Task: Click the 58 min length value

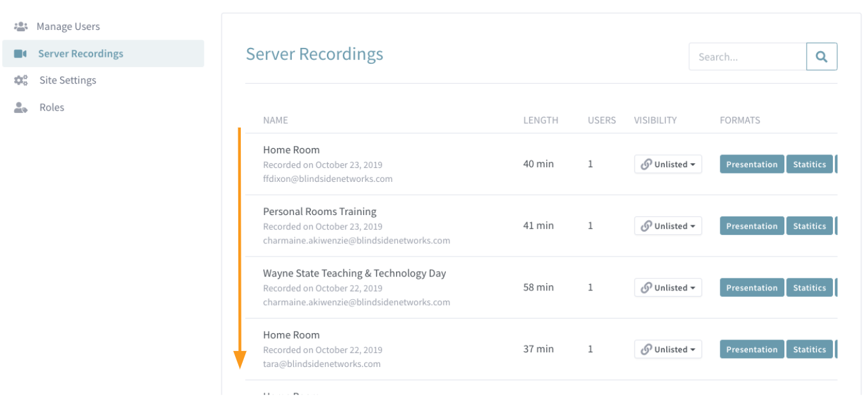Action: point(538,287)
